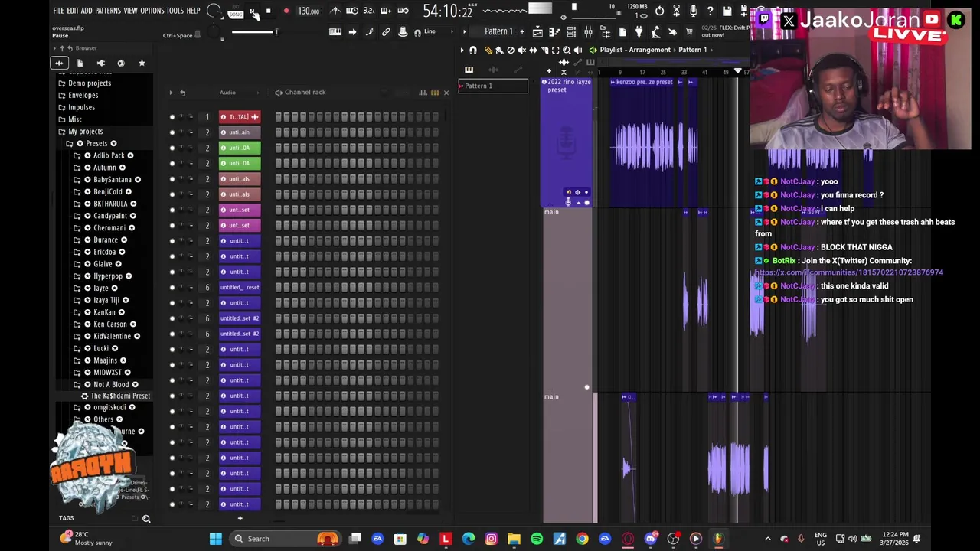Select the playlist Draw pencil tool
980x551 pixels.
pos(488,50)
